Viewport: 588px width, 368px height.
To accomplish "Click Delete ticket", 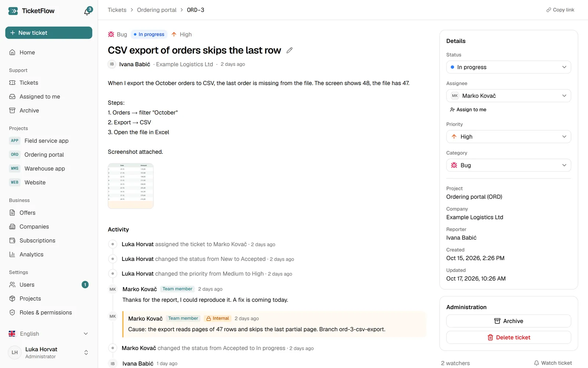I will 509,337.
